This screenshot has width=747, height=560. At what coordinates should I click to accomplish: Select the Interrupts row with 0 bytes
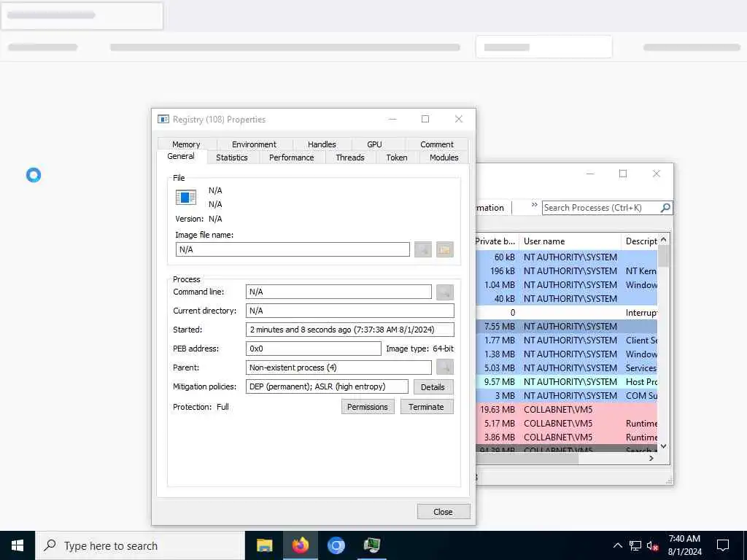click(566, 312)
